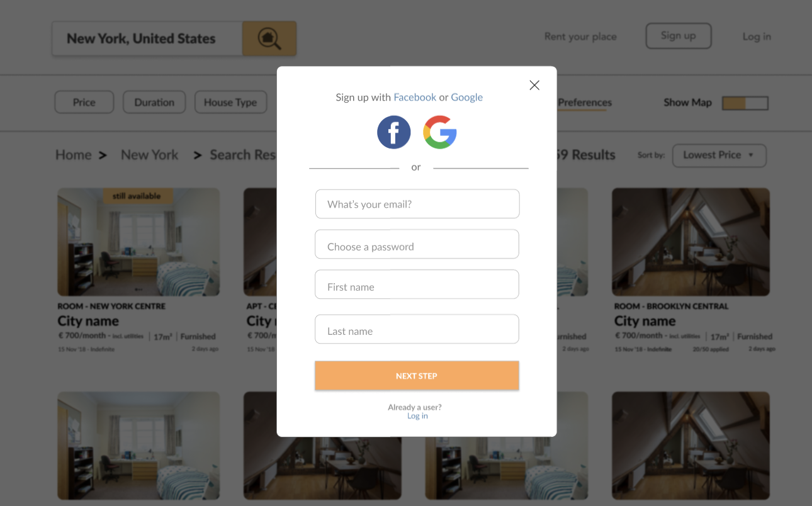Open the Lowest Price sort dropdown

coord(719,155)
